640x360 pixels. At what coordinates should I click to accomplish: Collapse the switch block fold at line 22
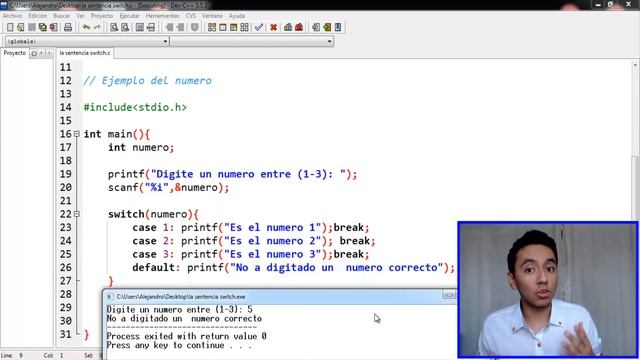coord(77,214)
